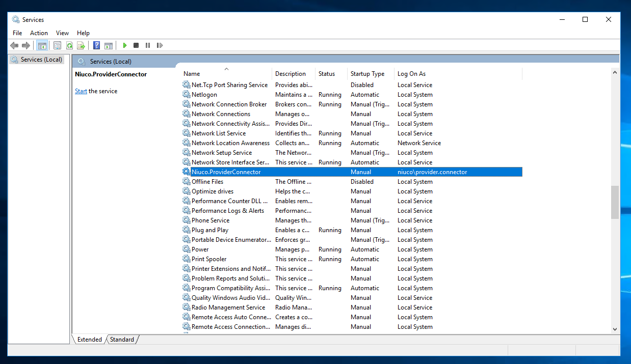This screenshot has width=631, height=364.
Task: Click niuco\provider.connector log on value
Action: point(432,172)
